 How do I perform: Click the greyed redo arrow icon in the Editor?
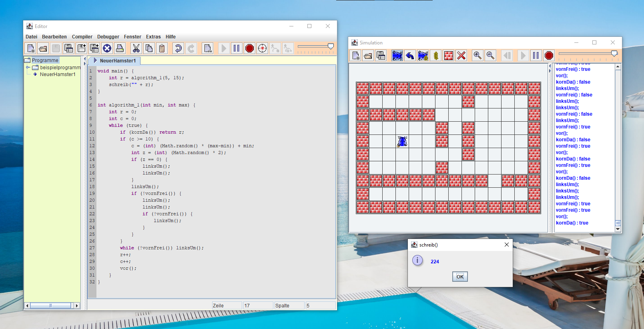[191, 48]
